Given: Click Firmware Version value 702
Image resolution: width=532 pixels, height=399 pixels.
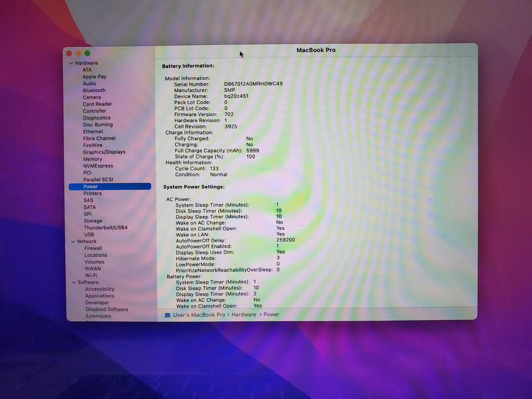Looking at the screenshot, I should pos(229,115).
